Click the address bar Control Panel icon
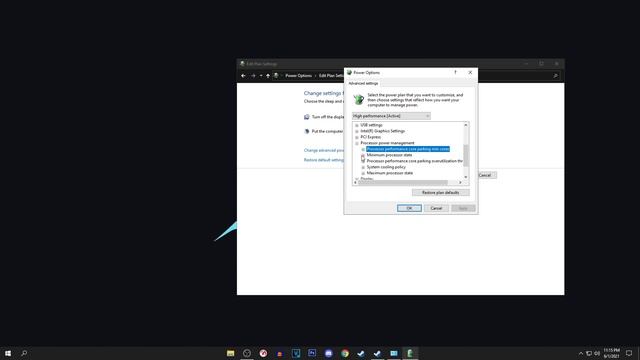Viewport: 640px width, 360px height. tap(276, 76)
